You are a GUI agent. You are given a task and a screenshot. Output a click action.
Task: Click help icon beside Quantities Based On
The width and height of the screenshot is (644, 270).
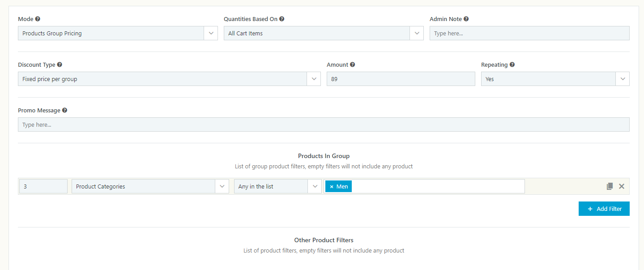point(282,19)
